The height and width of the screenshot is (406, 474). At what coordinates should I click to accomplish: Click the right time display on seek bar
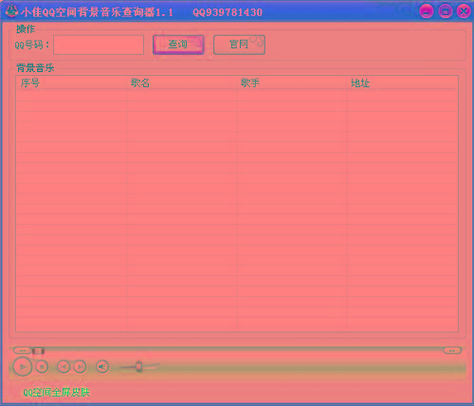point(452,351)
